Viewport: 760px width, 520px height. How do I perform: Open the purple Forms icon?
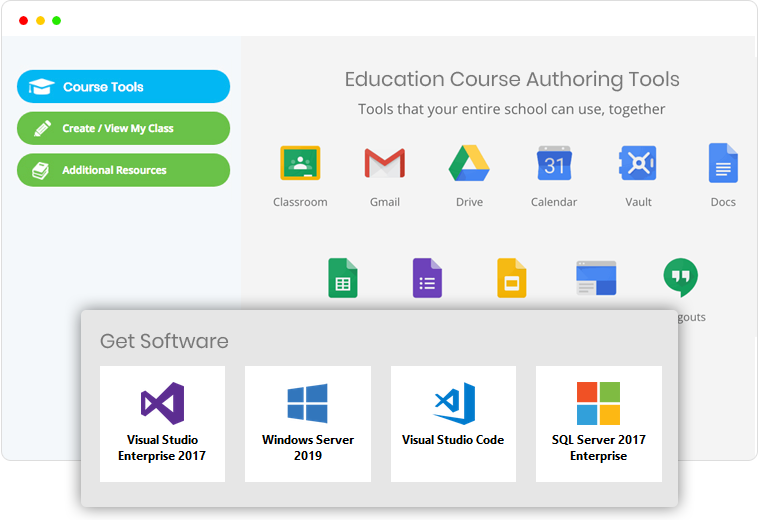coord(427,278)
